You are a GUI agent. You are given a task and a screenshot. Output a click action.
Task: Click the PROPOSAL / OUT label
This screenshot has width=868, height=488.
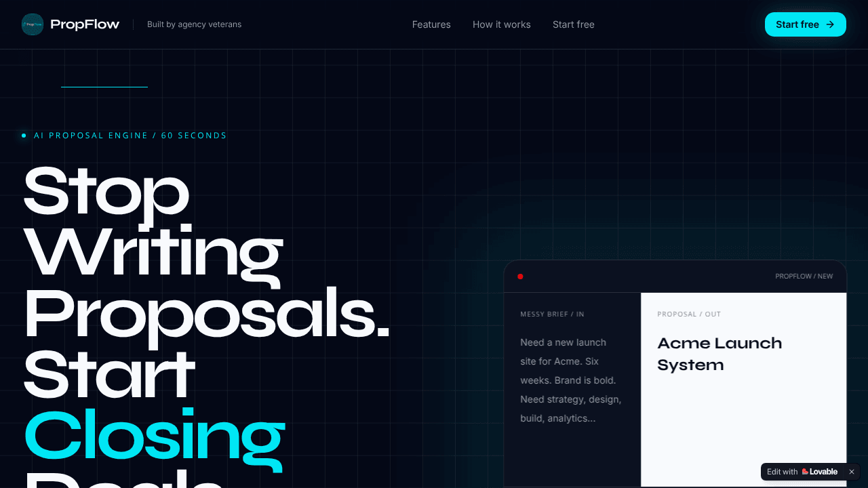[689, 314]
